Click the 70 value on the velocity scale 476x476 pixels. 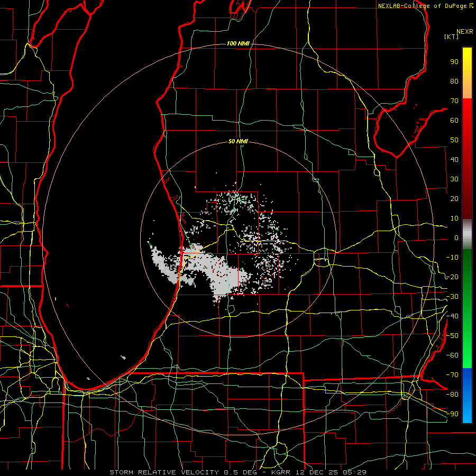point(454,101)
